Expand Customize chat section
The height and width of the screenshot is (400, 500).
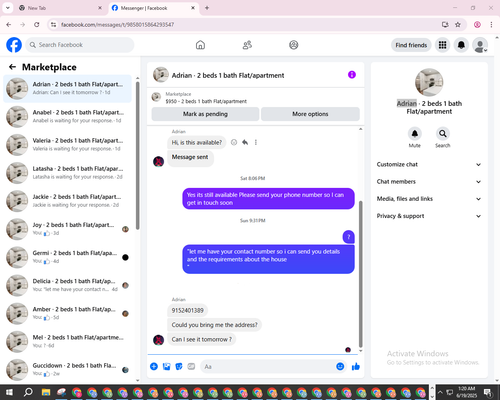(429, 164)
